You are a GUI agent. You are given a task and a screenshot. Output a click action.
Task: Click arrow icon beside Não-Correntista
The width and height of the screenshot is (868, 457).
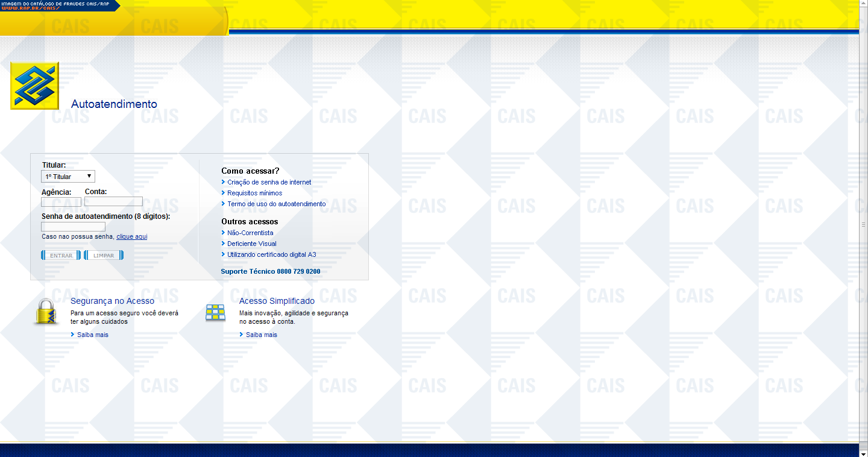pyautogui.click(x=224, y=233)
